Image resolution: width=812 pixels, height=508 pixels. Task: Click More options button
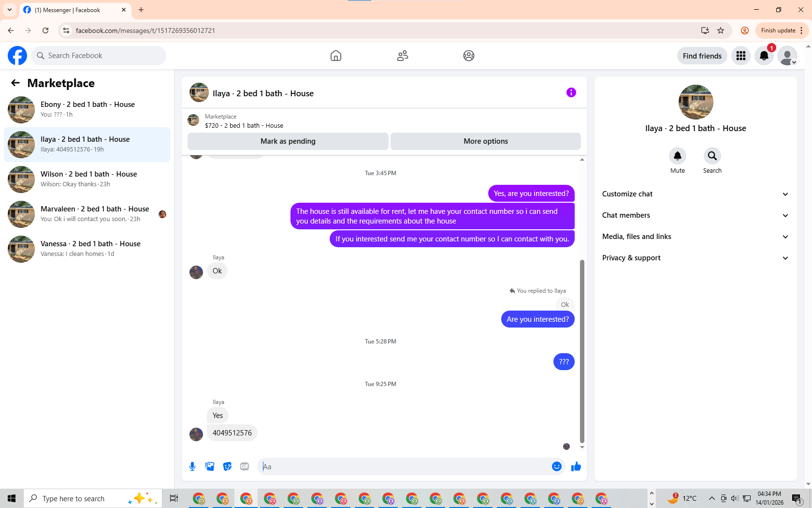pos(486,141)
